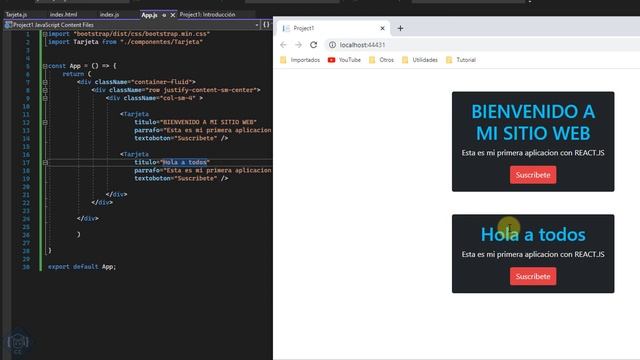This screenshot has height=360, width=640.
Task: Click the className="col-sm-4" code text
Action: coord(160,98)
